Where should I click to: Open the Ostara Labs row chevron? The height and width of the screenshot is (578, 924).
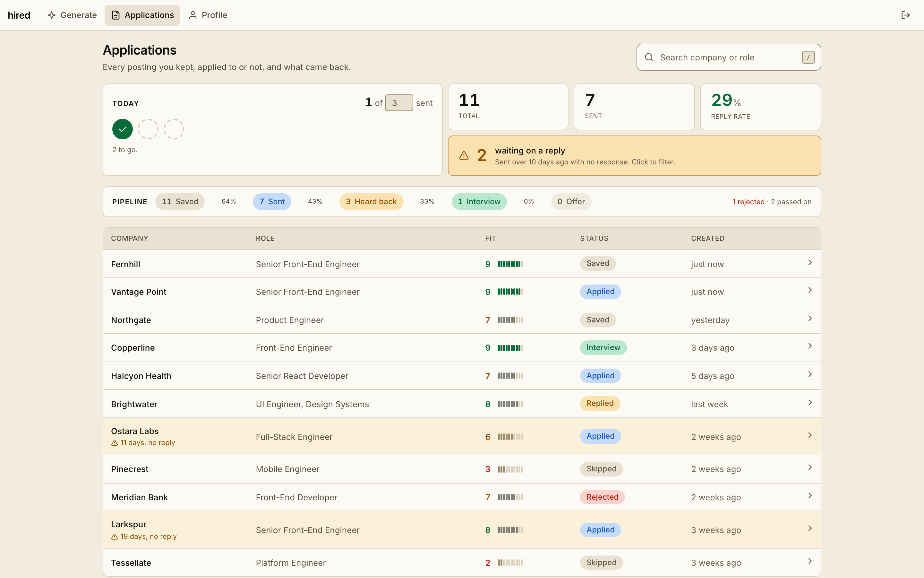click(809, 435)
